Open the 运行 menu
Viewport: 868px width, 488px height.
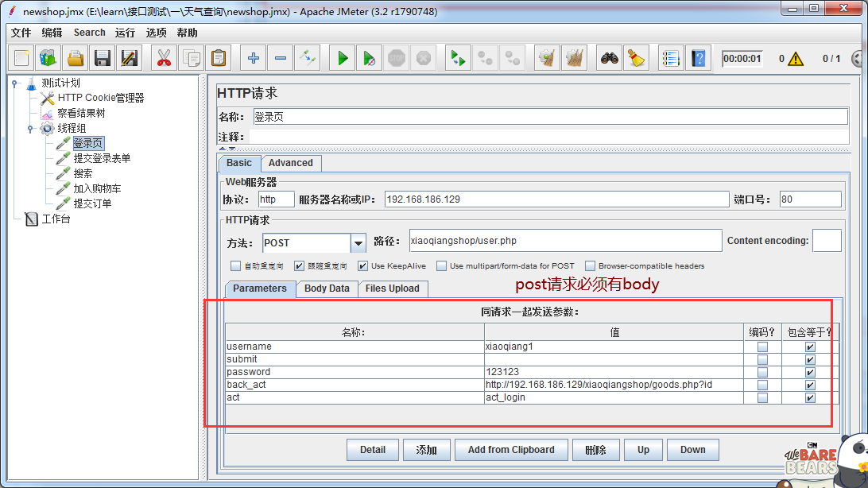pyautogui.click(x=125, y=33)
